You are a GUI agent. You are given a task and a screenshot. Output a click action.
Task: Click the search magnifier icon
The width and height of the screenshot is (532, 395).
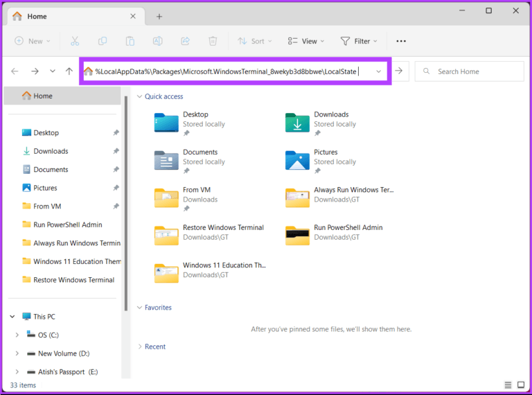point(427,71)
